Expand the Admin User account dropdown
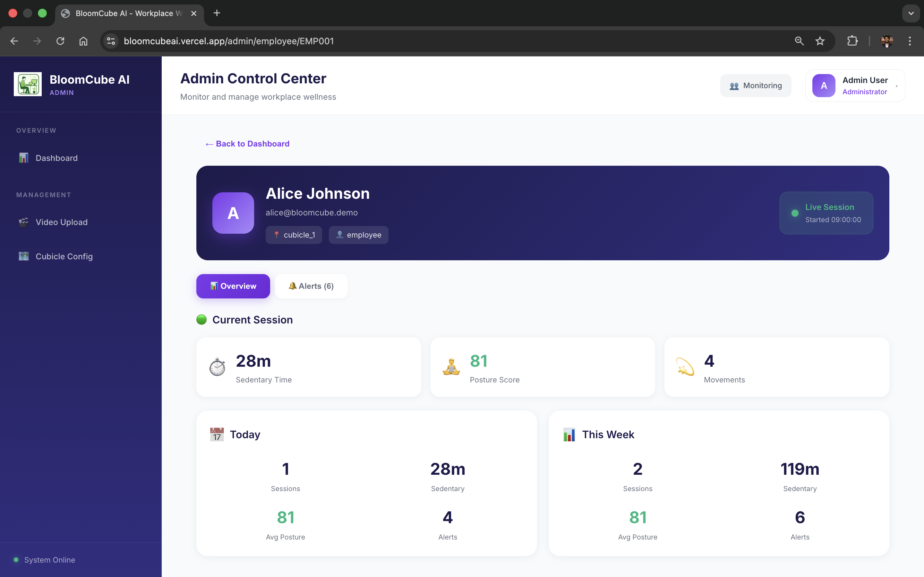 point(855,86)
